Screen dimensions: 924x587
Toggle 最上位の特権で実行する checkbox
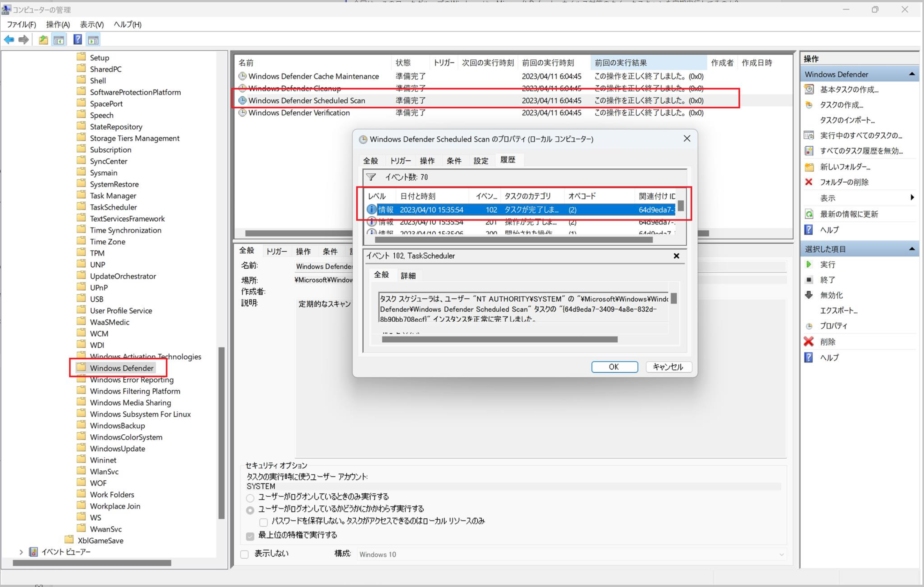[250, 536]
